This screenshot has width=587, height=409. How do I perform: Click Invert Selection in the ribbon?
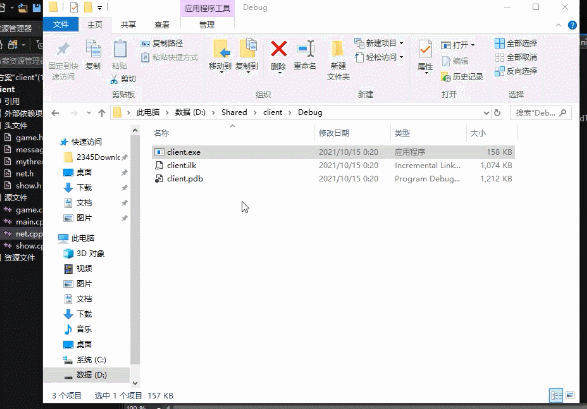click(516, 71)
